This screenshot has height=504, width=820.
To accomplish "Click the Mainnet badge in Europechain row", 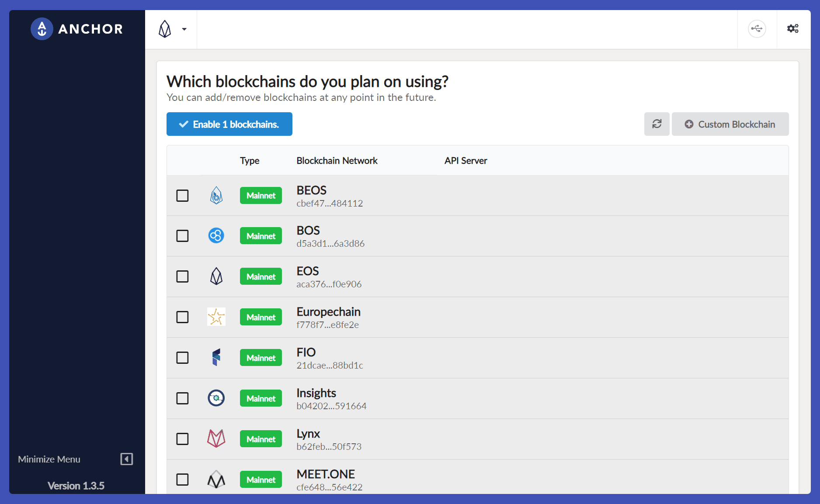I will pyautogui.click(x=261, y=317).
